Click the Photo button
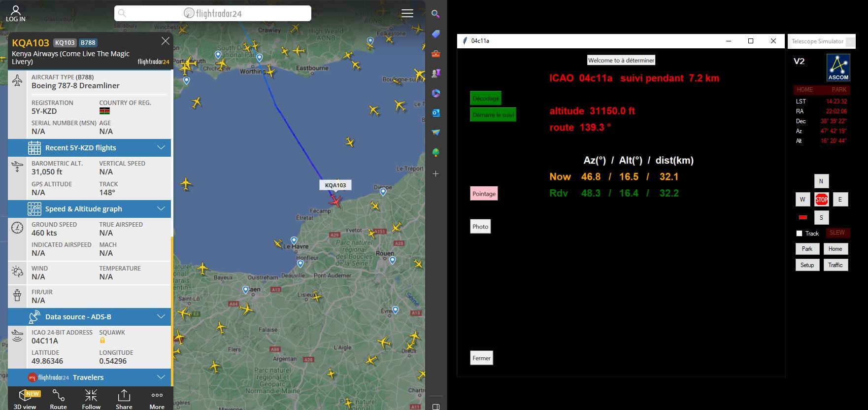Viewport: 868px width, 410px height. (480, 227)
